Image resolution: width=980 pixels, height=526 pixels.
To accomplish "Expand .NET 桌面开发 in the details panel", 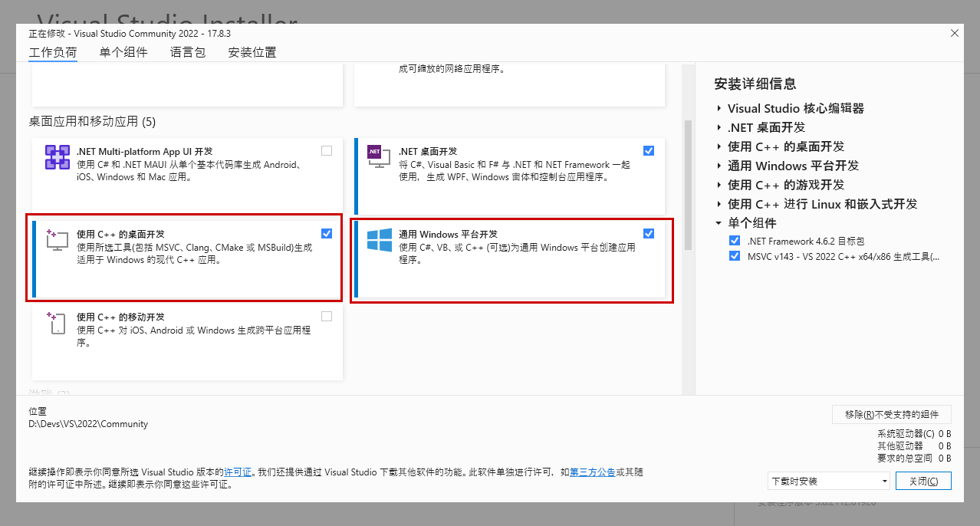I will coord(719,128).
